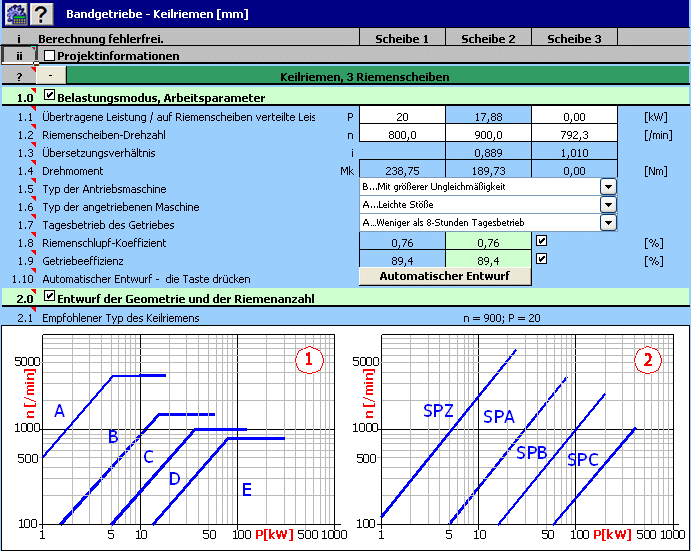Click the Drehmoment value 189,73
Viewport: 691px width, 551px height.
pos(488,171)
